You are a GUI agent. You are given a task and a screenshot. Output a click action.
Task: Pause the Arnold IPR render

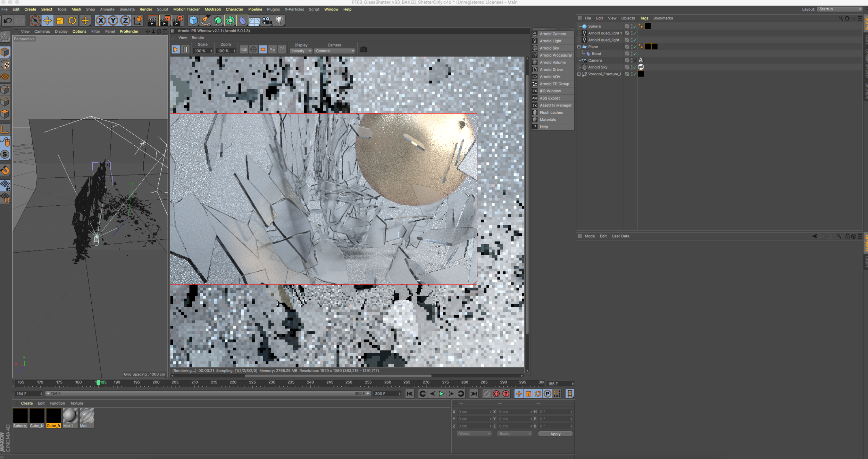pyautogui.click(x=185, y=50)
